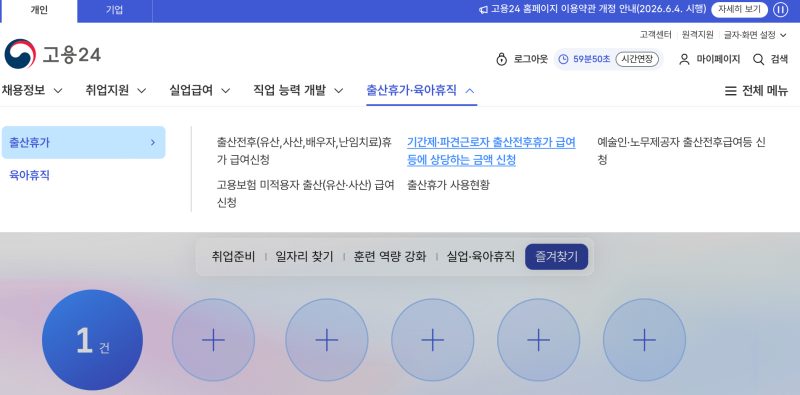
Task: Select 출산휴가 in side submenu
Action: (x=83, y=142)
